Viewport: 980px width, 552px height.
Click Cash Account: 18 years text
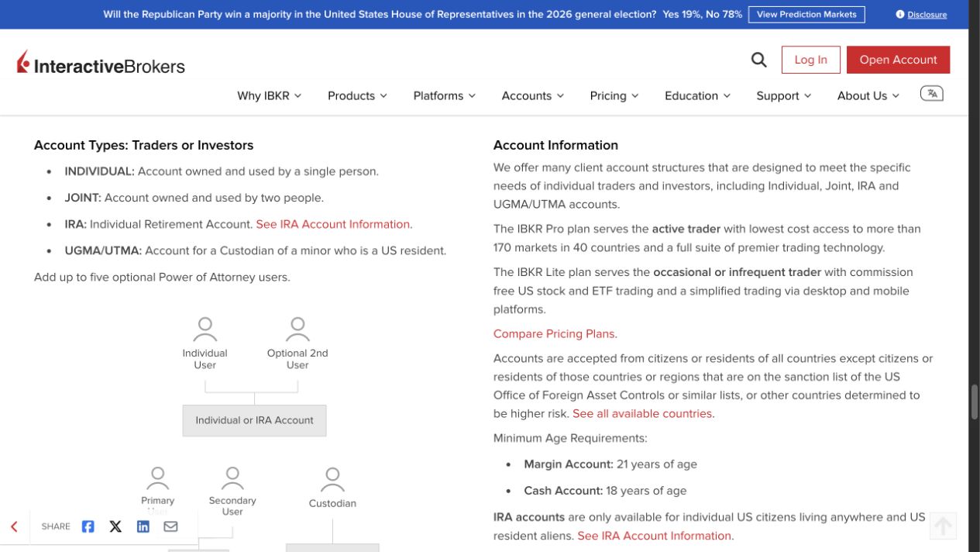click(x=605, y=491)
